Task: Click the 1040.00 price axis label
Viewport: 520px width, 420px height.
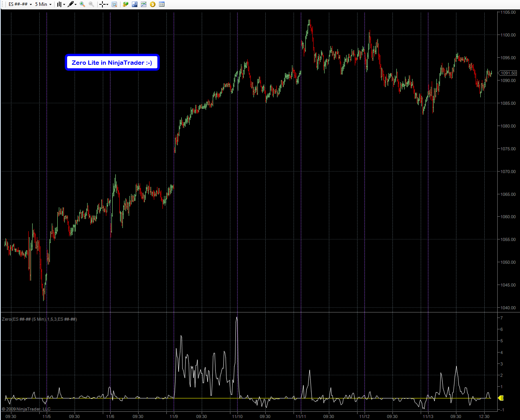Action: click(508, 308)
